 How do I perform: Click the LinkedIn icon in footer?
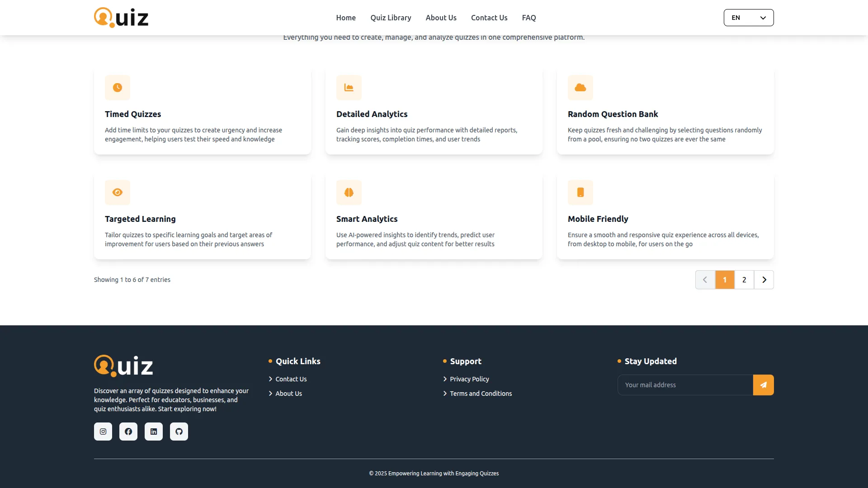(x=154, y=432)
